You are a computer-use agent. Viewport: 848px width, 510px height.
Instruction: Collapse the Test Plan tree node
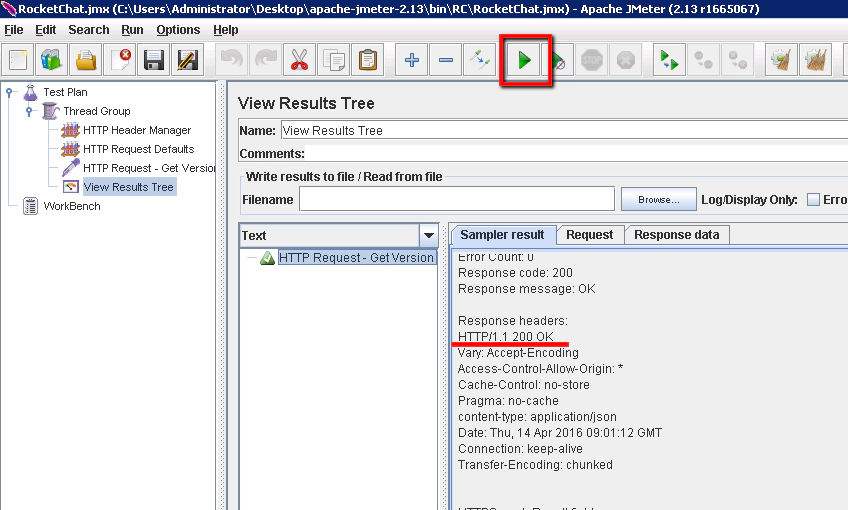[x=9, y=92]
